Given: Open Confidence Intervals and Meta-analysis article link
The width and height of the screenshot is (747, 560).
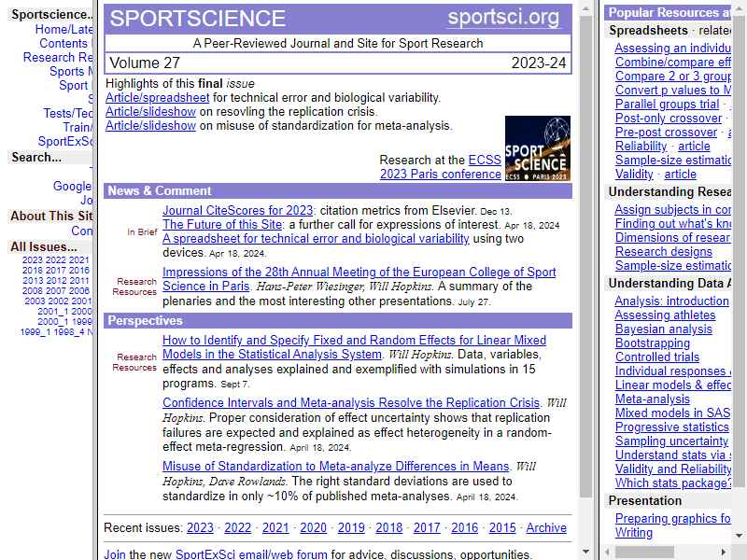Looking at the screenshot, I should (x=351, y=403).
